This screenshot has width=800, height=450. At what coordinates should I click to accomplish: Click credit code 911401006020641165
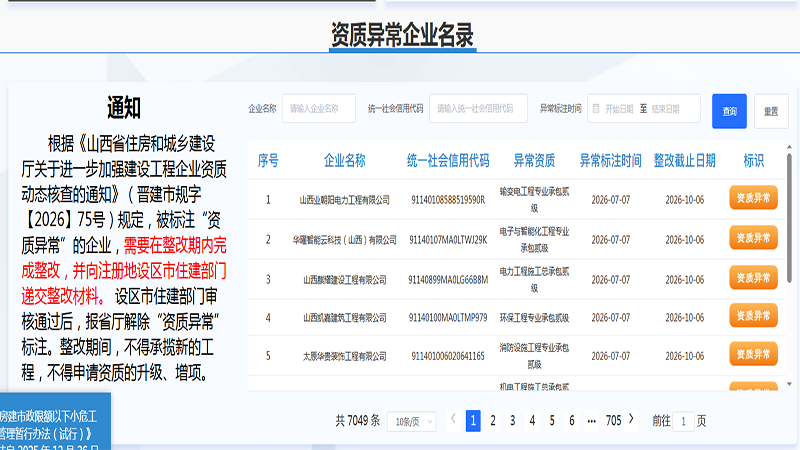[x=448, y=356]
